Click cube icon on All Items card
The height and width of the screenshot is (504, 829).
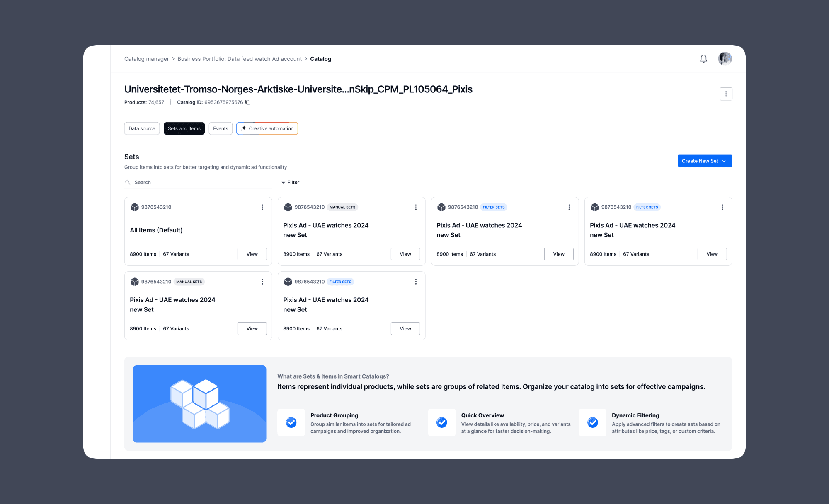click(135, 207)
